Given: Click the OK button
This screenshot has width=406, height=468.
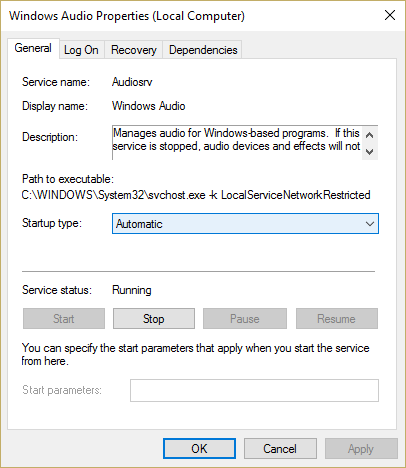Looking at the screenshot, I should pyautogui.click(x=199, y=449).
